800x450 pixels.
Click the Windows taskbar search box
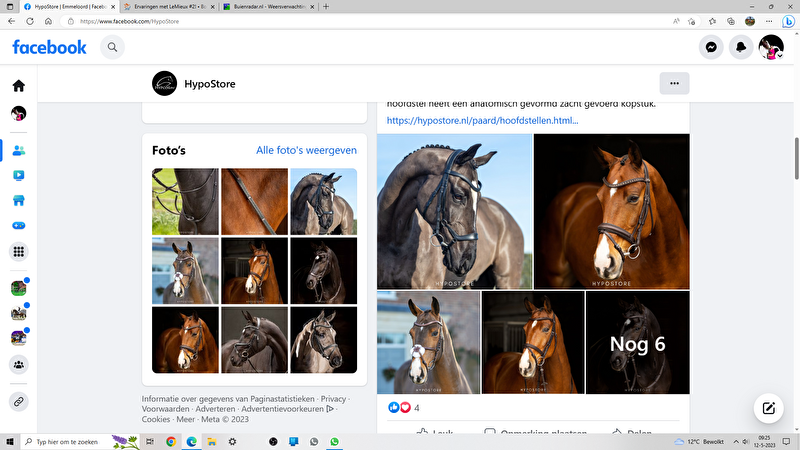tap(80, 442)
